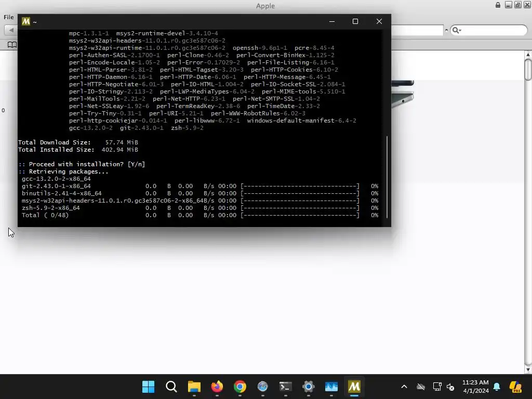The width and height of the screenshot is (532, 399).
Task: Open the File menu in background browser
Action: [x=8, y=17]
